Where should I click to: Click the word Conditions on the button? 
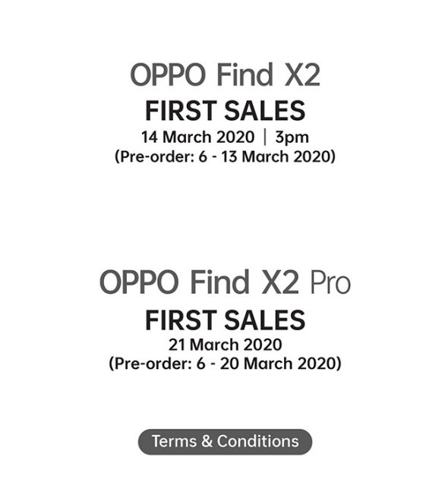(258, 441)
